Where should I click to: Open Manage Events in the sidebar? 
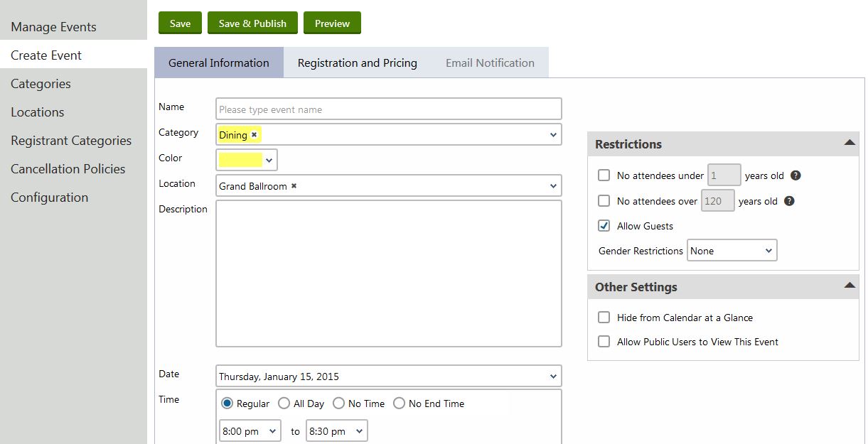click(x=53, y=27)
